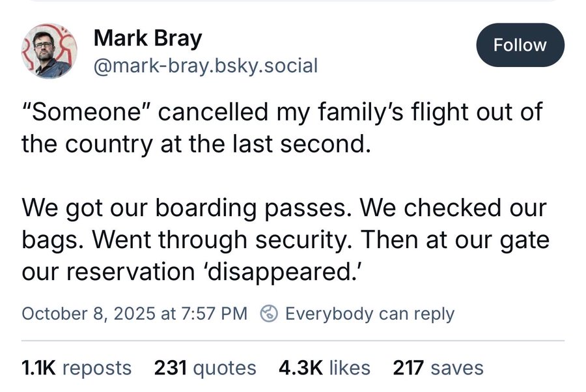The height and width of the screenshot is (392, 586).
Task: View the 1.1K reposts list
Action: [76, 368]
